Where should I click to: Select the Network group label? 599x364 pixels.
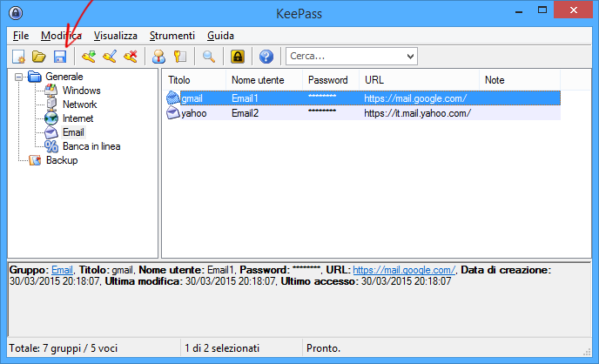79,104
